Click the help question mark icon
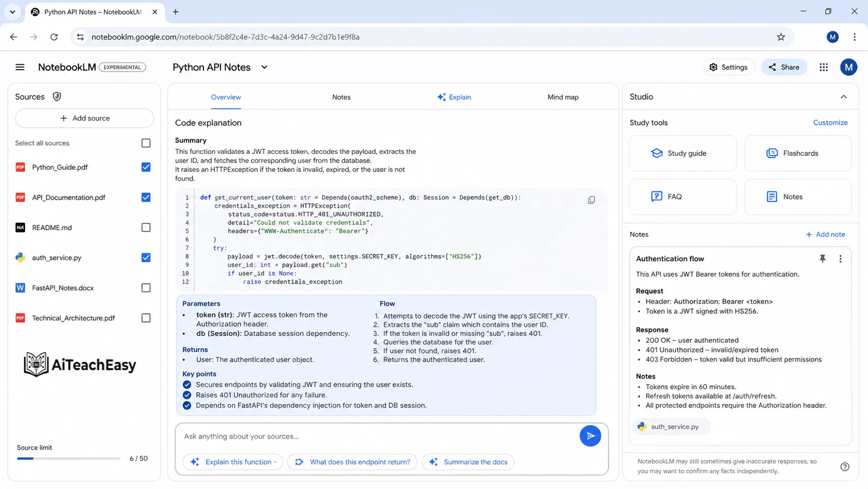Screen dimensions: 868x489 pos(845,467)
